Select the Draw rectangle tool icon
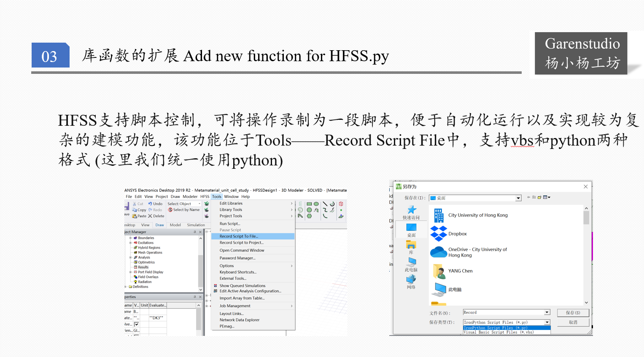Viewport: 644px width, 357px height. pyautogui.click(x=309, y=204)
